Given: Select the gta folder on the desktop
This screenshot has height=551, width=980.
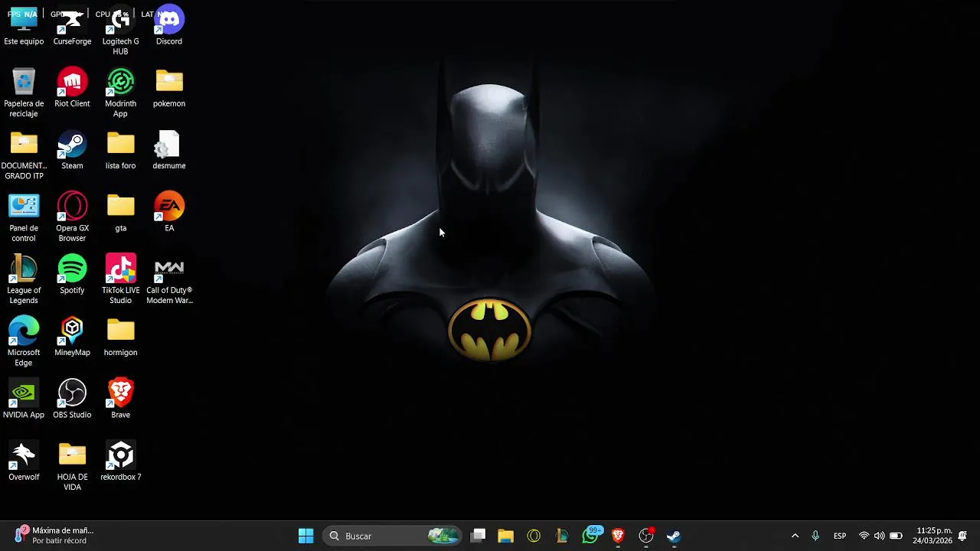Looking at the screenshot, I should (120, 213).
